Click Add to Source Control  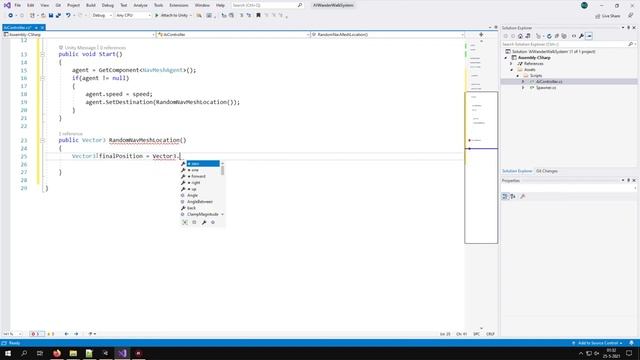pos(597,343)
